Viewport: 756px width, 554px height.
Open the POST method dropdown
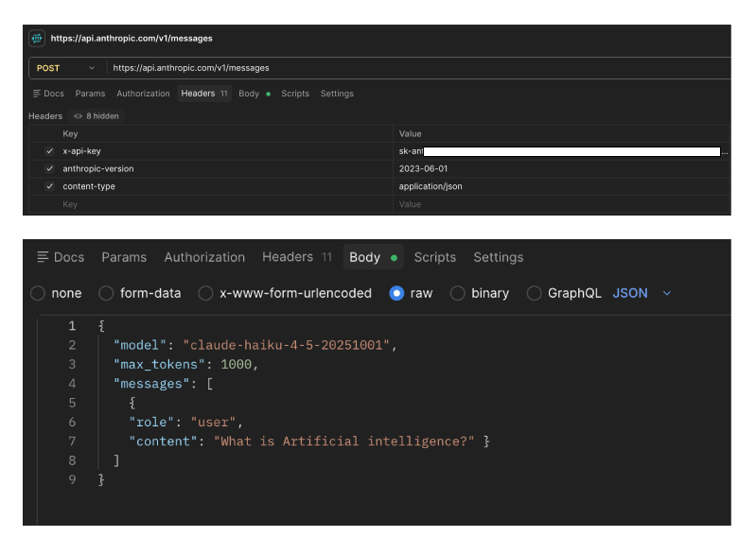[66, 68]
